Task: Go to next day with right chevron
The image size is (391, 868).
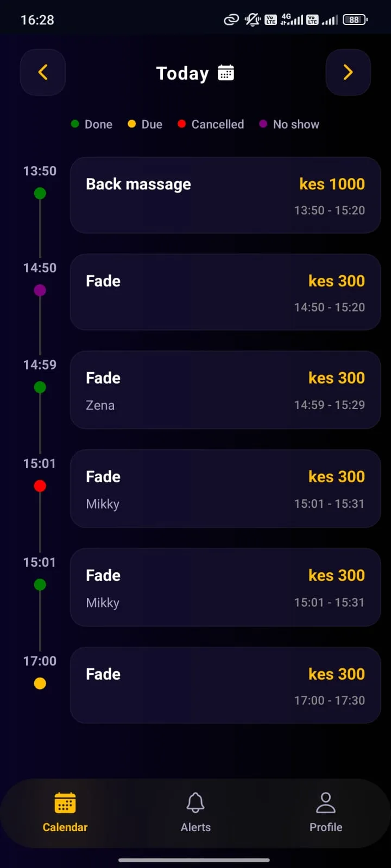Action: 348,72
